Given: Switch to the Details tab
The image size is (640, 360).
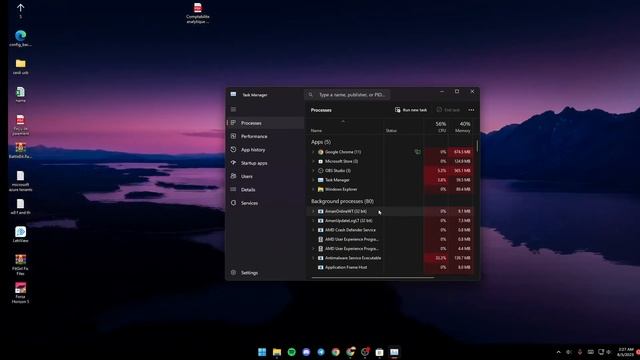Looking at the screenshot, I should point(266,190).
